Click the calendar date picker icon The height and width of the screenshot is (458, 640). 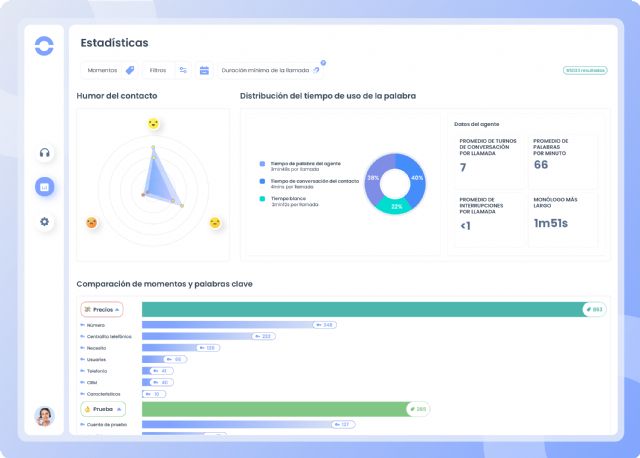[204, 70]
